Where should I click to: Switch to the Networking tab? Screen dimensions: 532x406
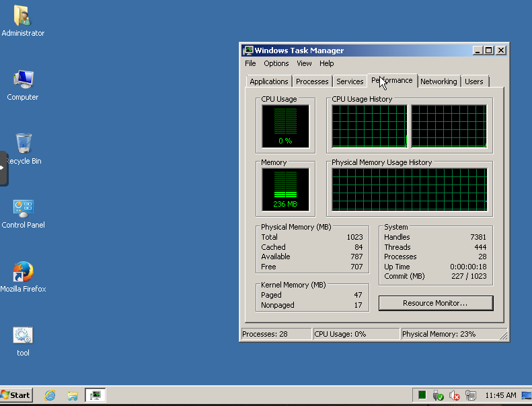coord(439,81)
